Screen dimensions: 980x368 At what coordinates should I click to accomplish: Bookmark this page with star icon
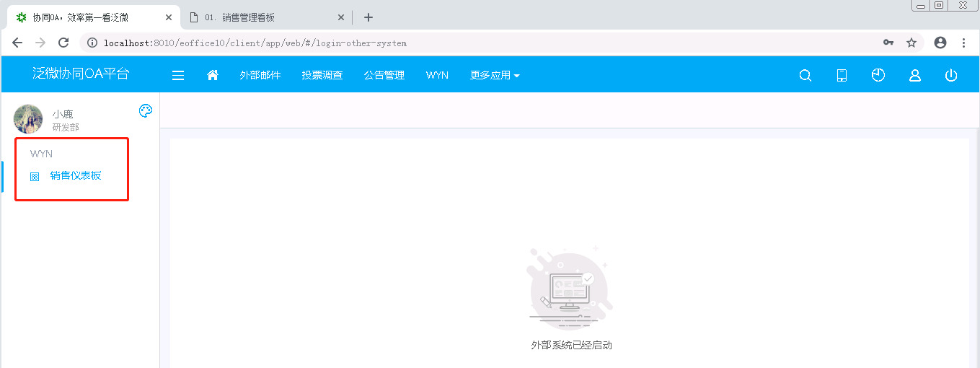coord(911,43)
